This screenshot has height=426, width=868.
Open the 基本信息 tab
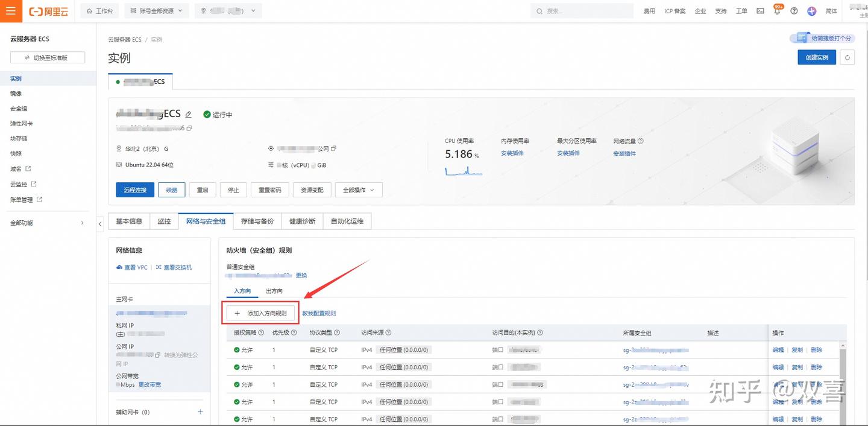129,221
